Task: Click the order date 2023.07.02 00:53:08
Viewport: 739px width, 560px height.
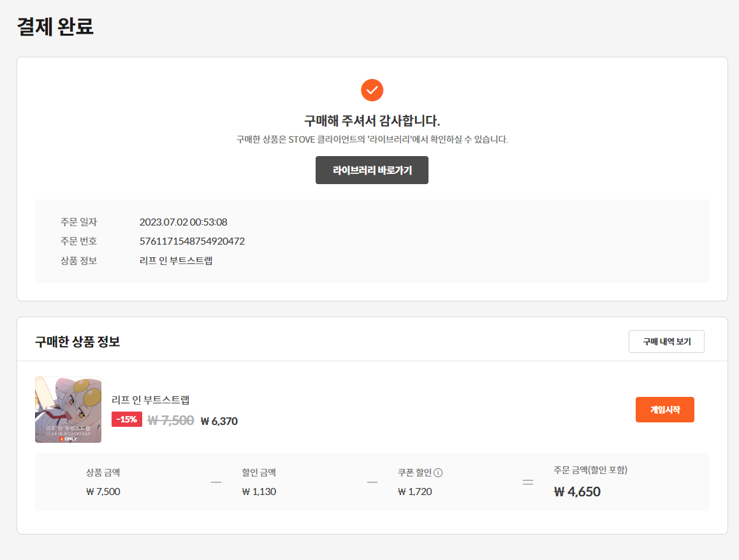Action: [x=183, y=222]
